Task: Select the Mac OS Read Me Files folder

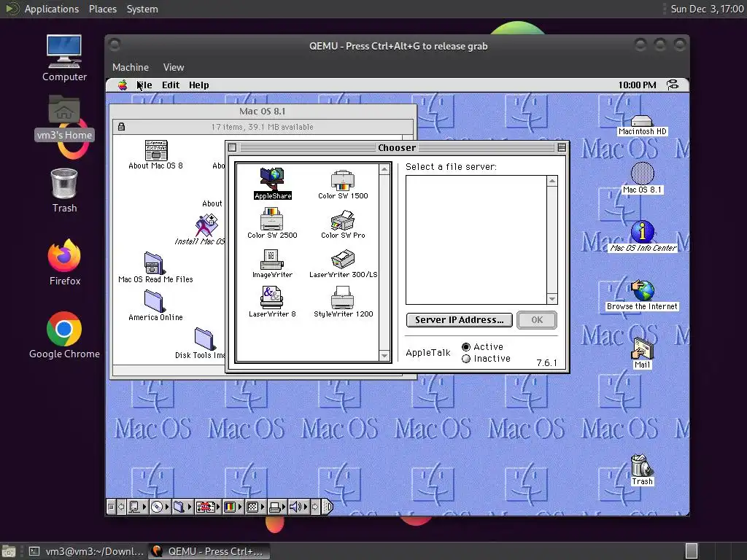Action: click(x=155, y=268)
